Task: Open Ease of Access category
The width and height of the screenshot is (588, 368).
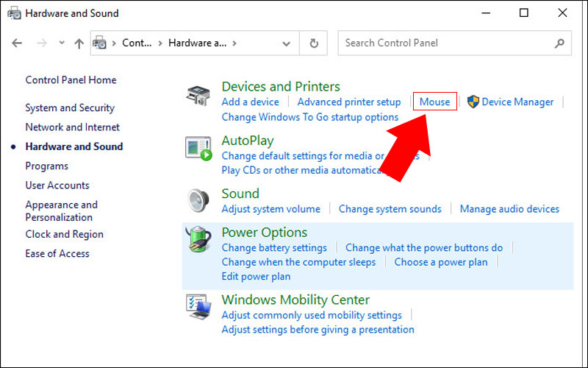Action: pos(57,253)
